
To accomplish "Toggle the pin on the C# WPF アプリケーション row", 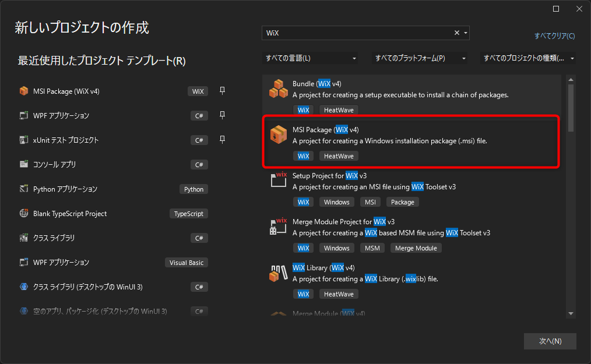I will (x=223, y=115).
